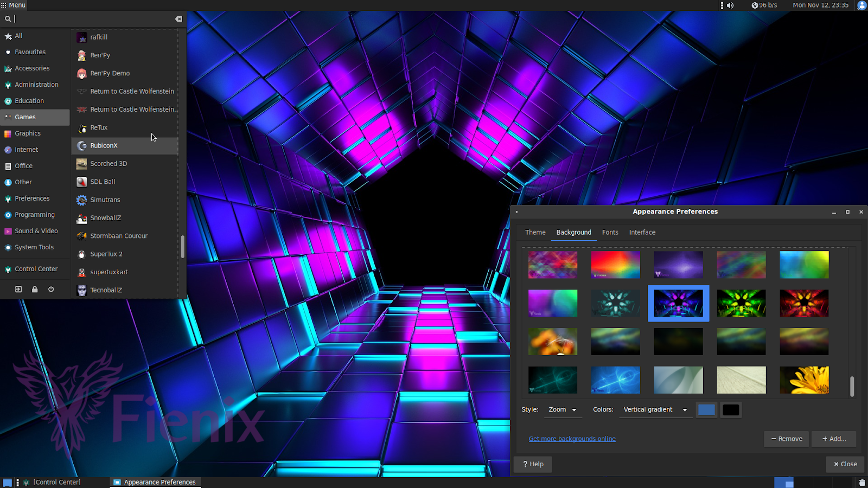Open the volume icon in the system tray

tap(730, 5)
